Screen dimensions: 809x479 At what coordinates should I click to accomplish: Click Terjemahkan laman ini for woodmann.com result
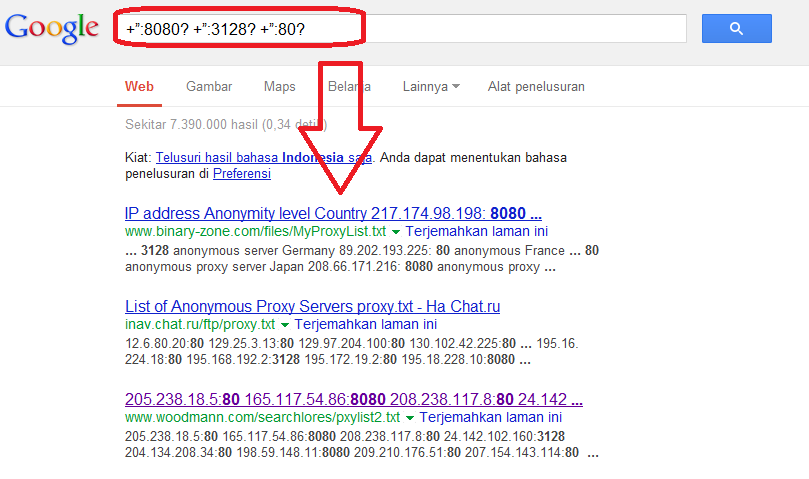click(x=491, y=417)
